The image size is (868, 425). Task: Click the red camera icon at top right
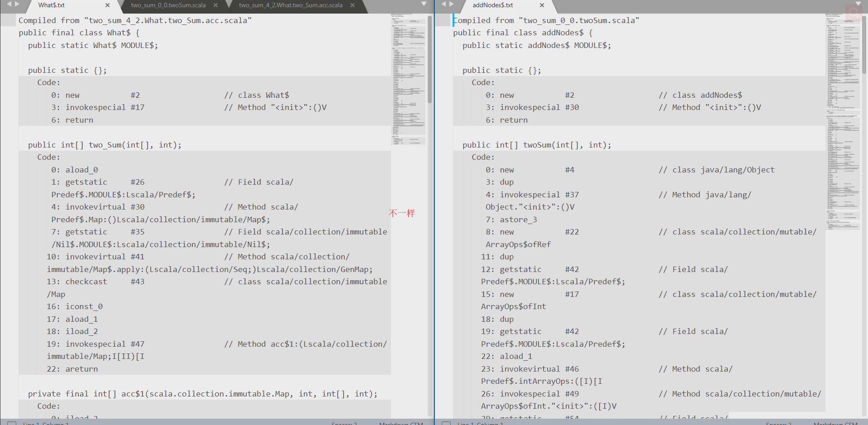(x=854, y=12)
